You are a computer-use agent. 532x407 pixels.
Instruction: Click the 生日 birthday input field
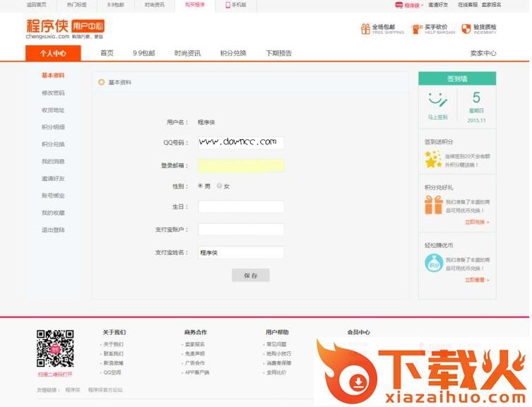[x=241, y=207]
